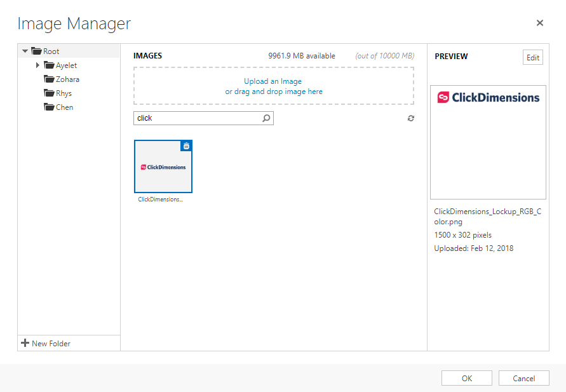Screen dimensions: 566x392
Task: Click the drag and drop image area text
Action: [274, 91]
